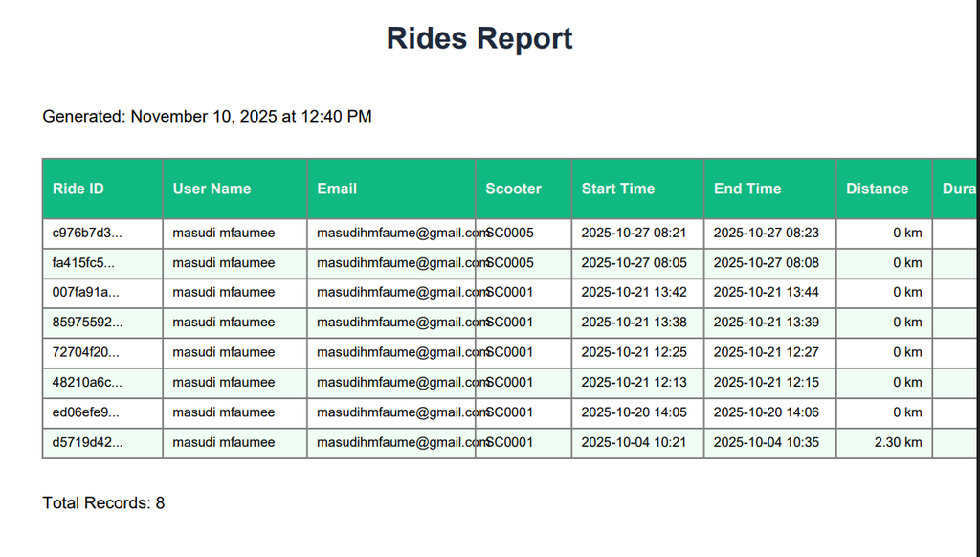Click ride ID c976b7d3 cell

(x=87, y=233)
